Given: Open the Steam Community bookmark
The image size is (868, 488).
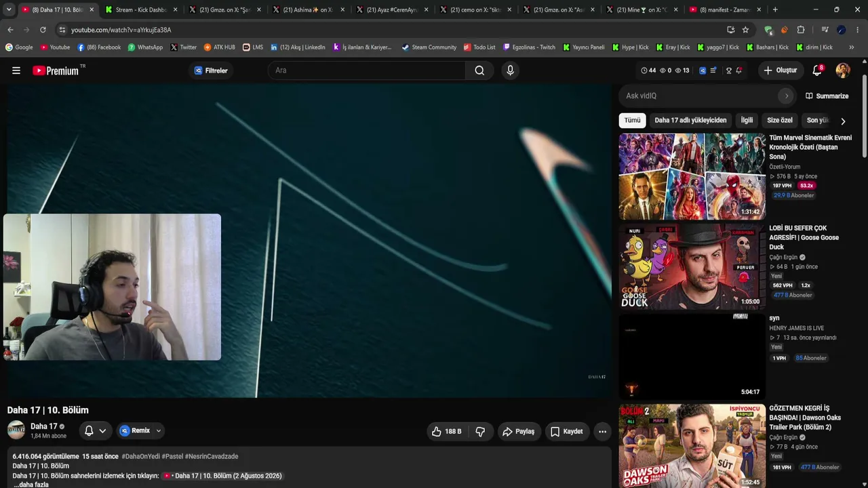Looking at the screenshot, I should point(429,47).
